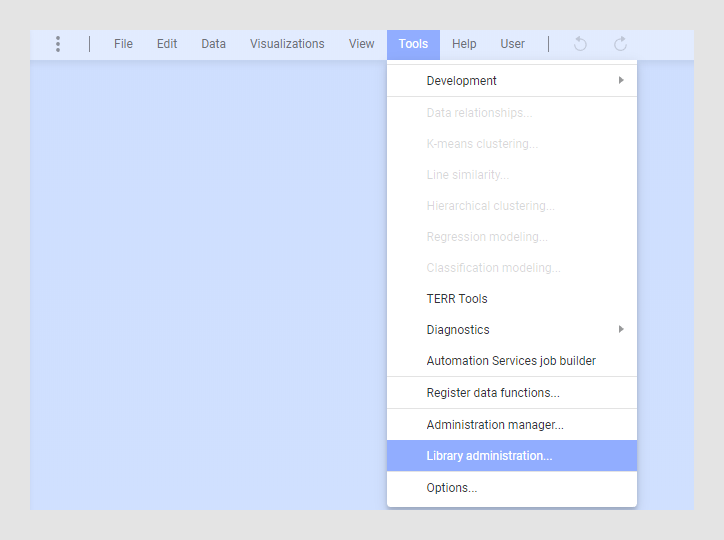Select Library administration...

coord(512,456)
